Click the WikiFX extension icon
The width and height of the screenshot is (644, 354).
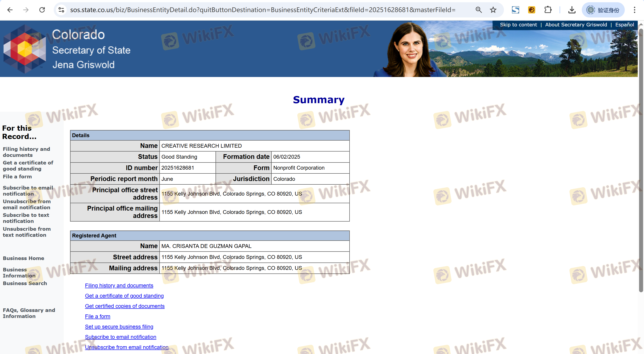click(x=531, y=10)
